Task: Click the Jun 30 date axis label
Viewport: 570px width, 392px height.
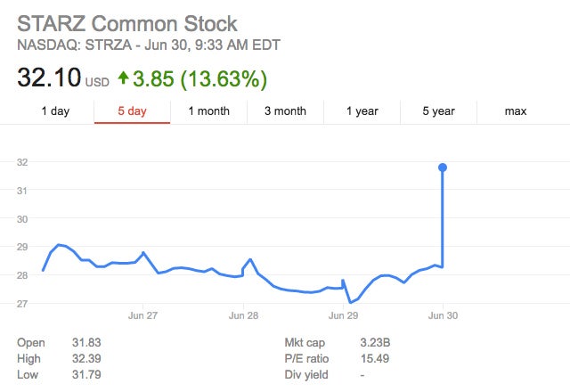Action: pyautogui.click(x=443, y=315)
